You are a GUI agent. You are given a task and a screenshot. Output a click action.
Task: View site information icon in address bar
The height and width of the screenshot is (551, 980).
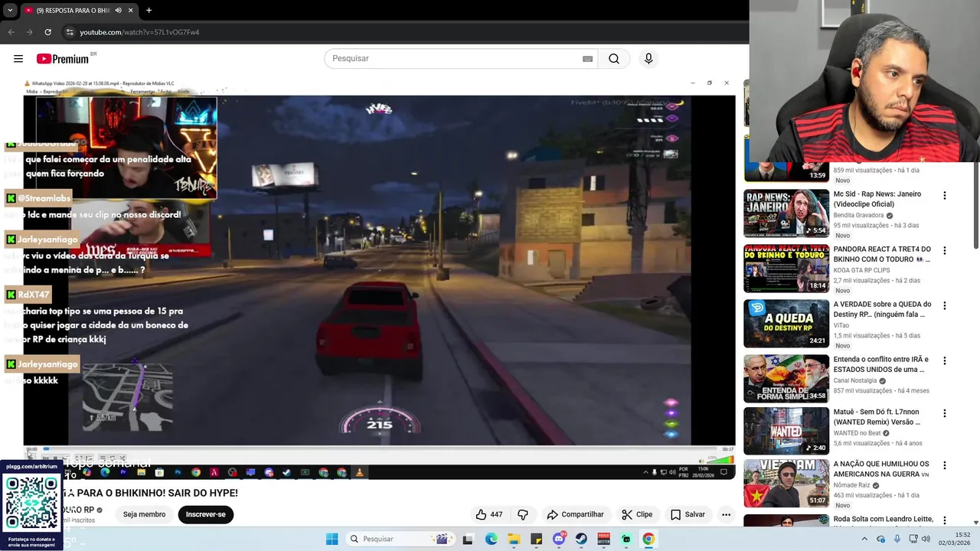[70, 32]
